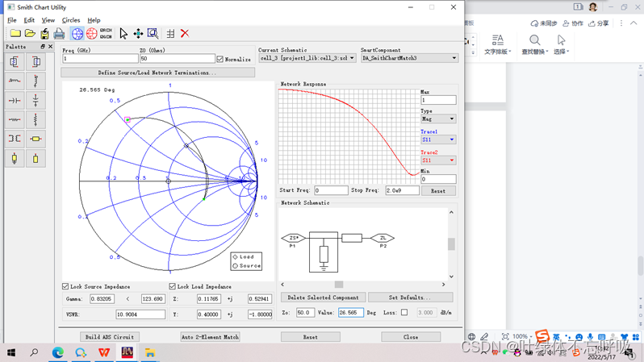Open the Trace2 S11 dropdown
This screenshot has width=644, height=362.
pyautogui.click(x=438, y=160)
